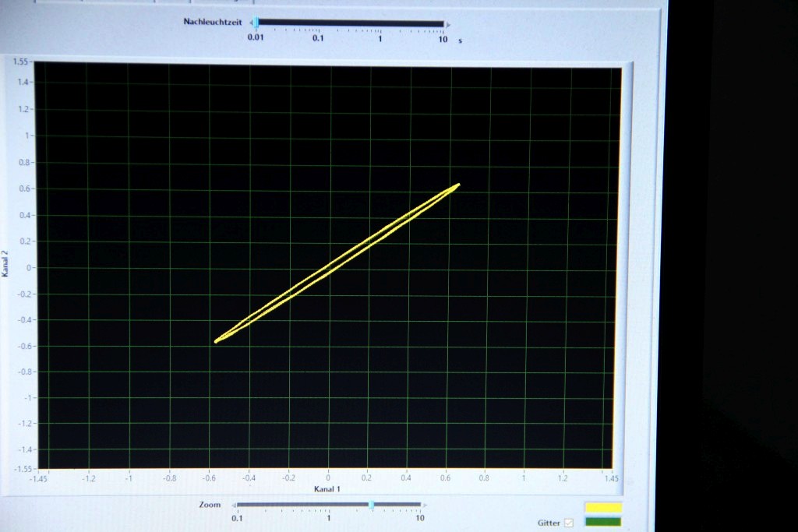Click the upper-right tip of the yellow trace
The height and width of the screenshot is (532, 798).
point(458,185)
